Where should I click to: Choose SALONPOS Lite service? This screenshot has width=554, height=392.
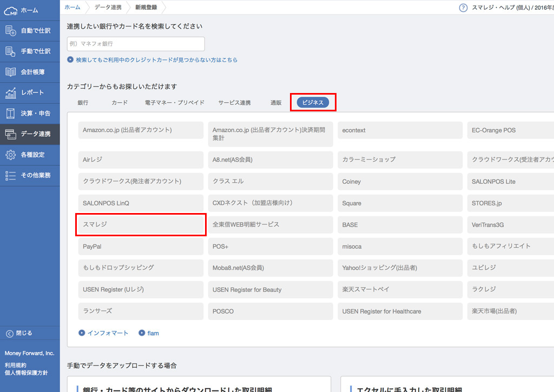[x=511, y=182]
